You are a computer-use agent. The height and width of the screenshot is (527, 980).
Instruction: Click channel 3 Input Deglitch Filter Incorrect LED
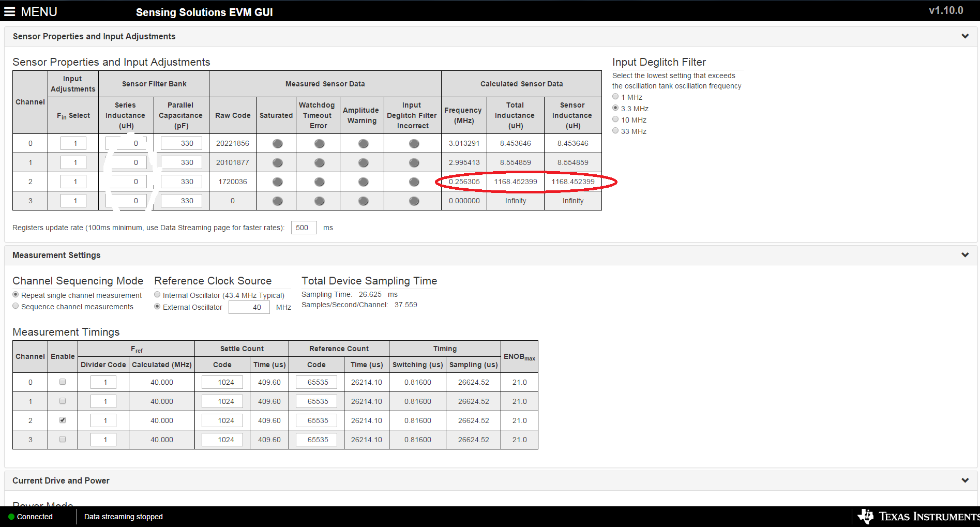coord(414,201)
